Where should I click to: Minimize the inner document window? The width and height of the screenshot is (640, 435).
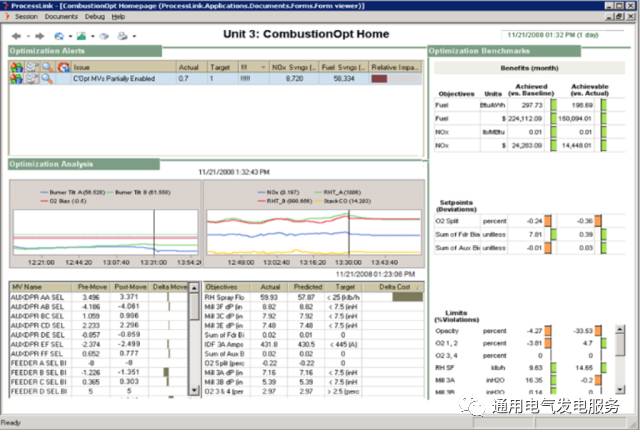610,17
